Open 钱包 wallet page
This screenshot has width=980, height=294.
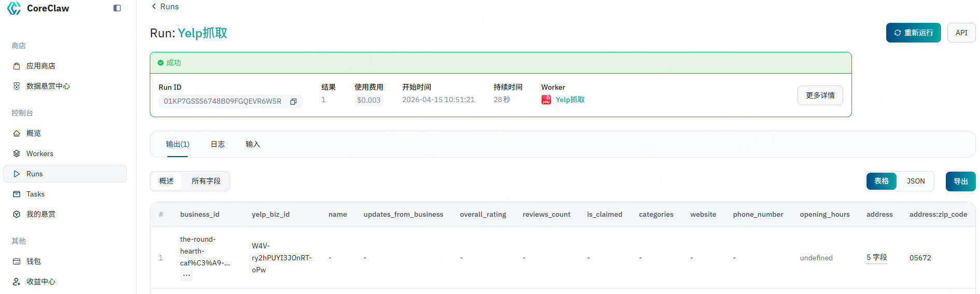(x=34, y=261)
